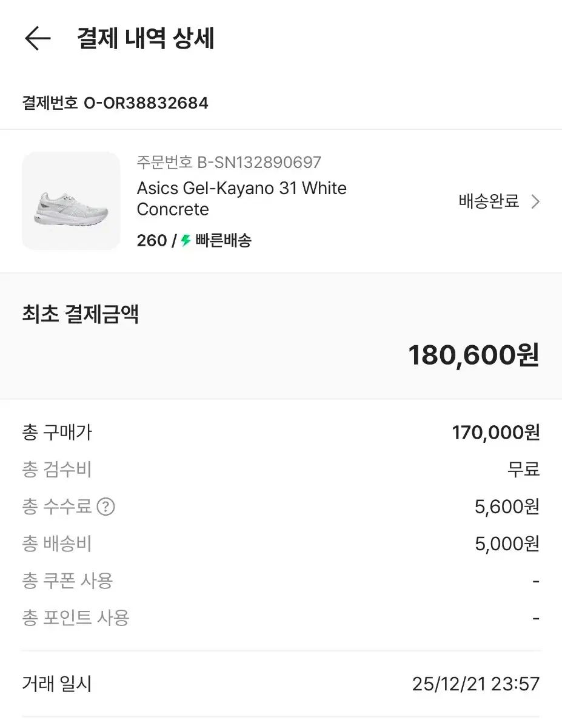The image size is (562, 728).
Task: Click the 180,600원 total payment amount
Action: 473,355
